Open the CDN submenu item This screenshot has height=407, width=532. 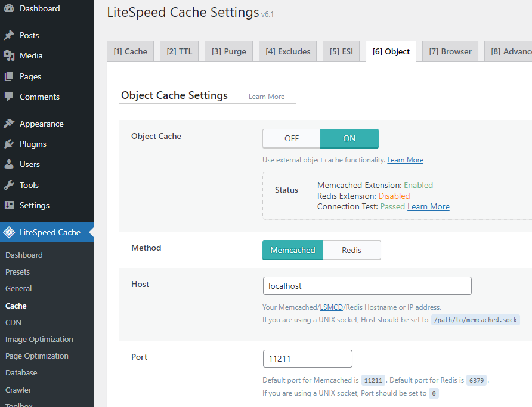14,322
